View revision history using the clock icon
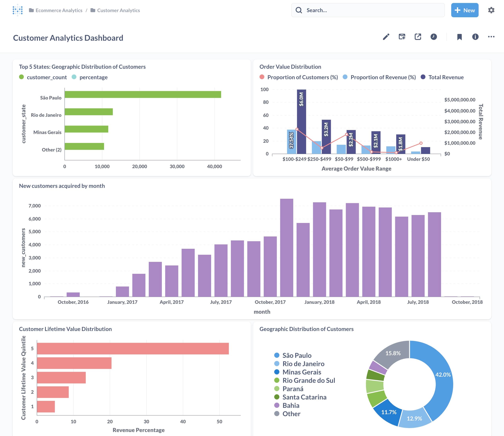This screenshot has width=504, height=436. click(x=434, y=37)
